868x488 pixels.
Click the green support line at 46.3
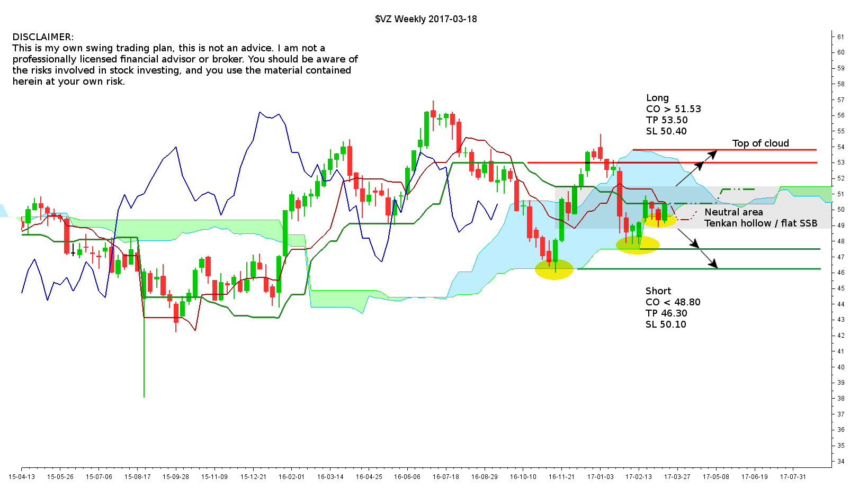coord(699,269)
